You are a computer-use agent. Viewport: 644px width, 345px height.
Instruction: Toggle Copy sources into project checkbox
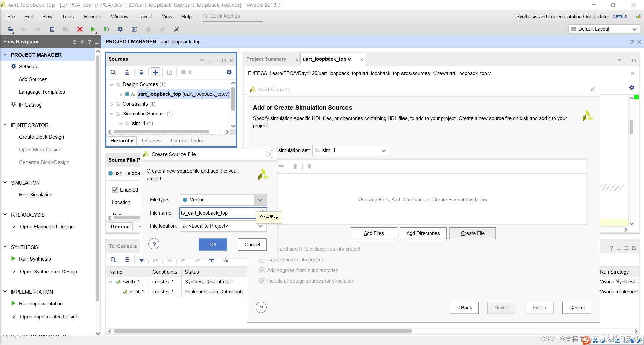tap(262, 260)
